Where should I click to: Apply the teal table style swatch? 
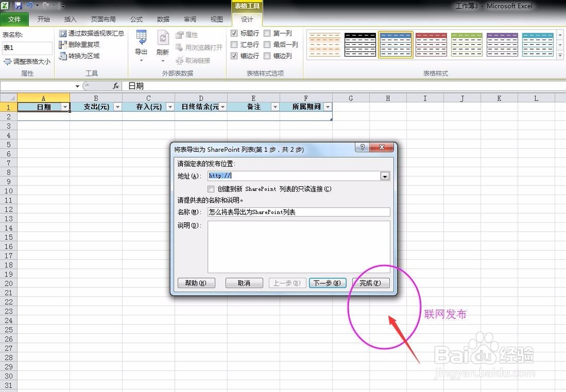[538, 44]
